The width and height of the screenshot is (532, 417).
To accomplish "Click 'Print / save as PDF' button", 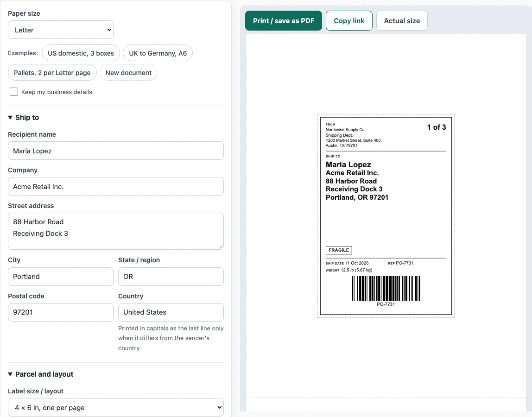I will [x=284, y=21].
